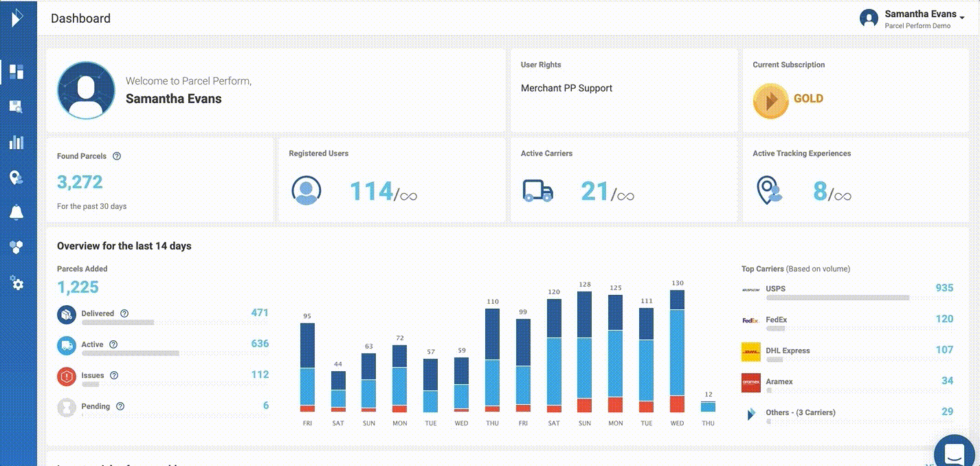Click the Monday bar labeled 125
The image size is (980, 466).
[x=616, y=353]
